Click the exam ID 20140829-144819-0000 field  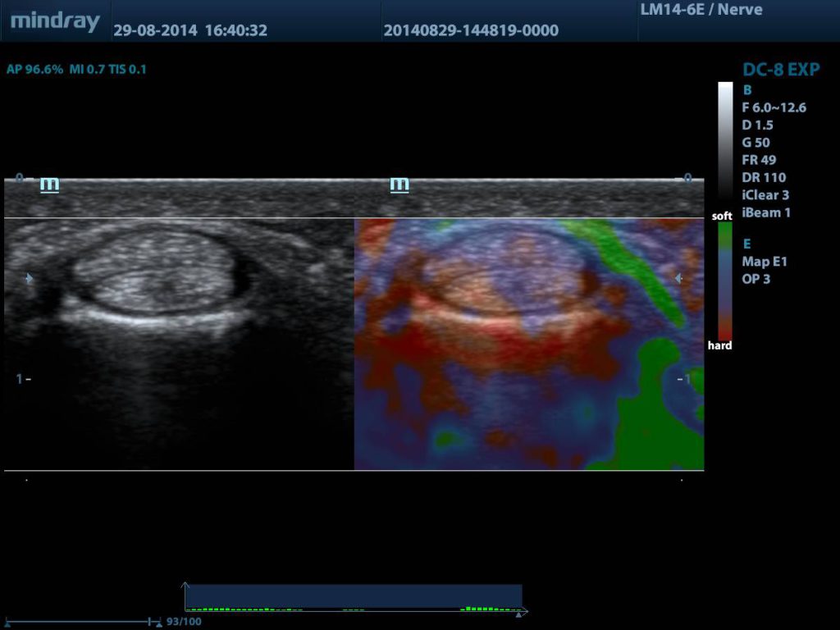coord(471,30)
